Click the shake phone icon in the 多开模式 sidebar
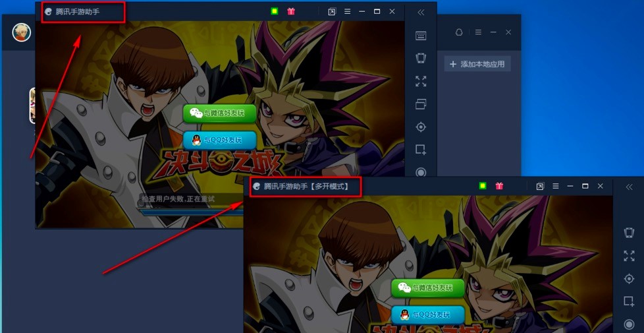Viewport: 644px width, 333px height. [x=629, y=233]
